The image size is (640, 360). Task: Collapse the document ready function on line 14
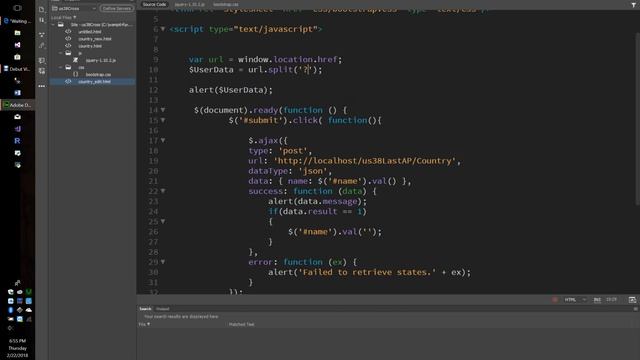click(x=163, y=110)
